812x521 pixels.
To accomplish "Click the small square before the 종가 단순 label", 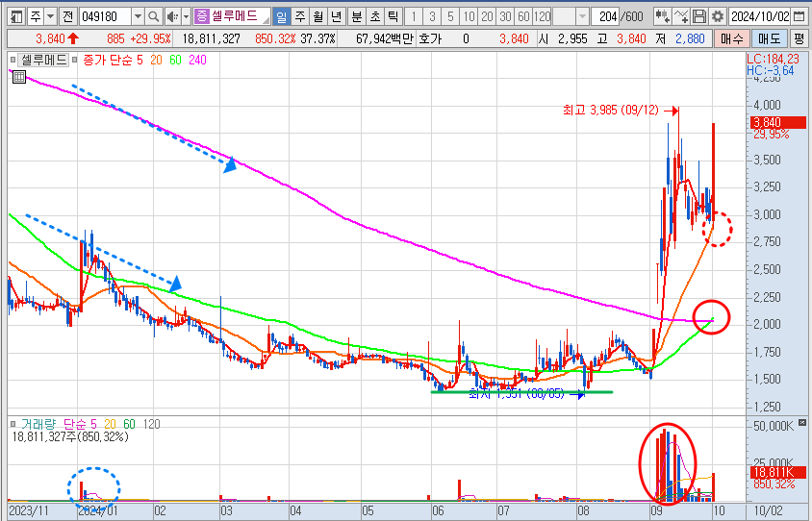I will 75,60.
